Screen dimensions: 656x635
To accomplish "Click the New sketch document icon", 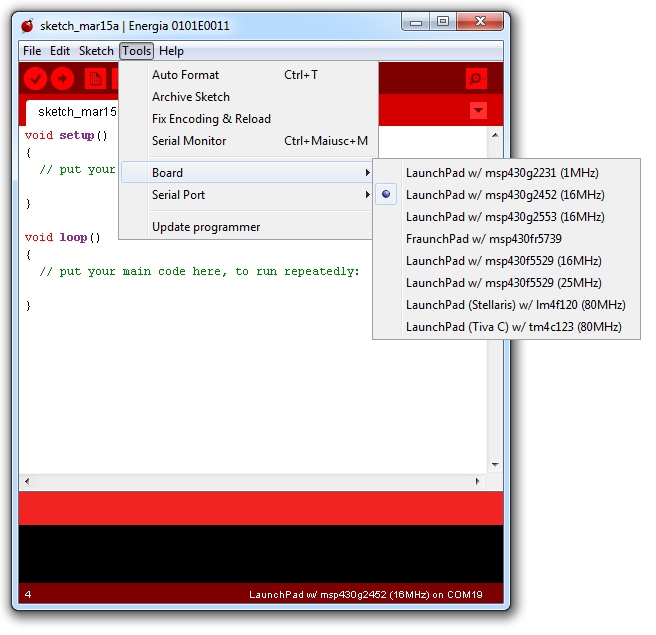I will click(95, 79).
